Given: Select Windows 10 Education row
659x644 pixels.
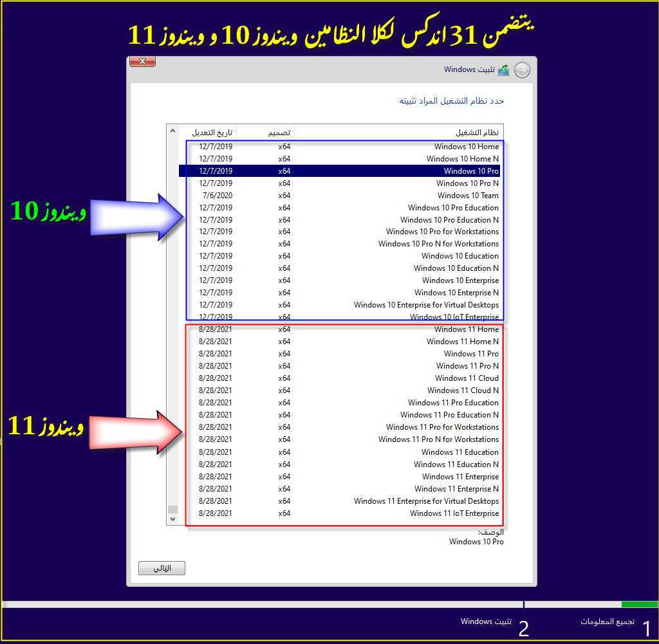Looking at the screenshot, I should [340, 256].
